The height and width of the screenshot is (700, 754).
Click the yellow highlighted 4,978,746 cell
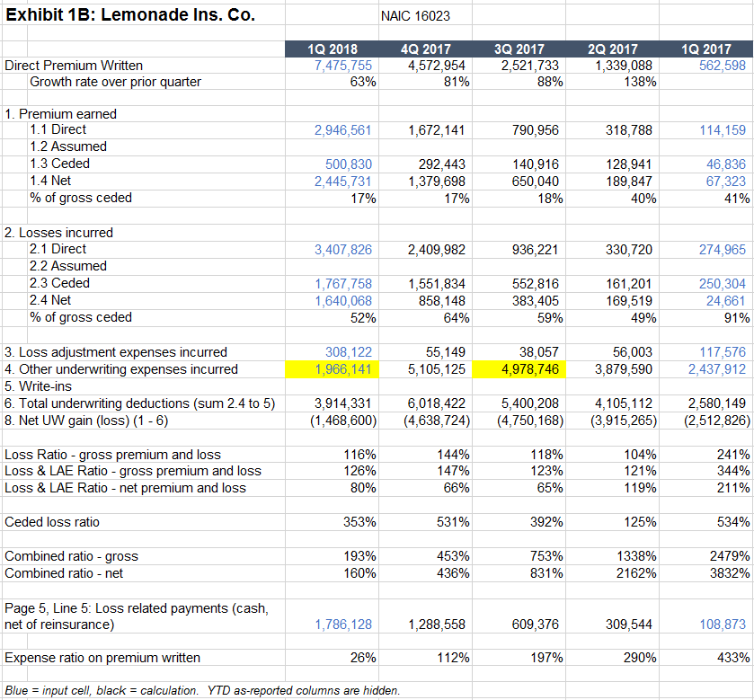pos(519,368)
